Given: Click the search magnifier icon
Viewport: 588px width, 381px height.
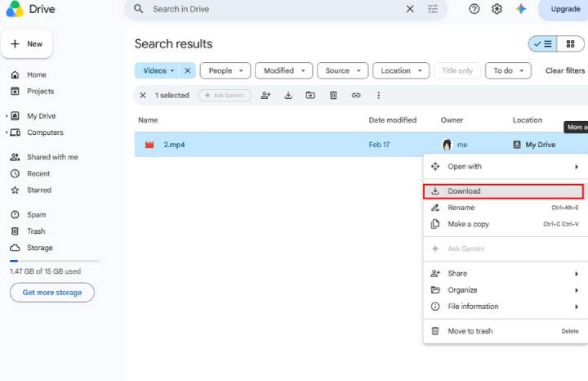Looking at the screenshot, I should click(138, 9).
